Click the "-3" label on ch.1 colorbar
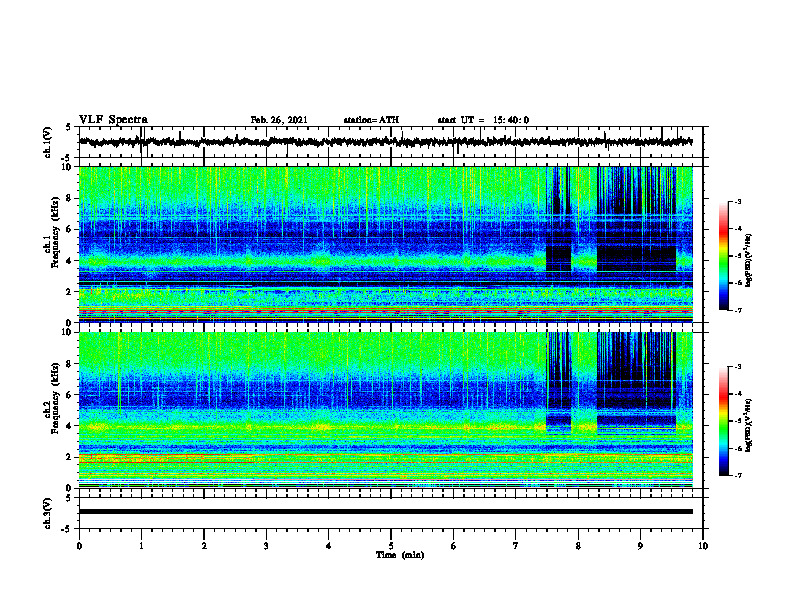 [738, 201]
